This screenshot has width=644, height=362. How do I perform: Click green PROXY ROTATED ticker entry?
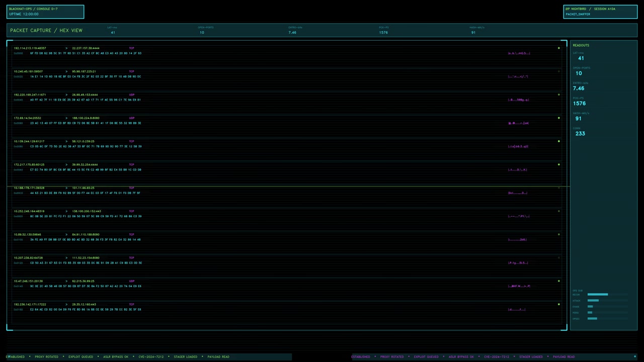coord(47,356)
